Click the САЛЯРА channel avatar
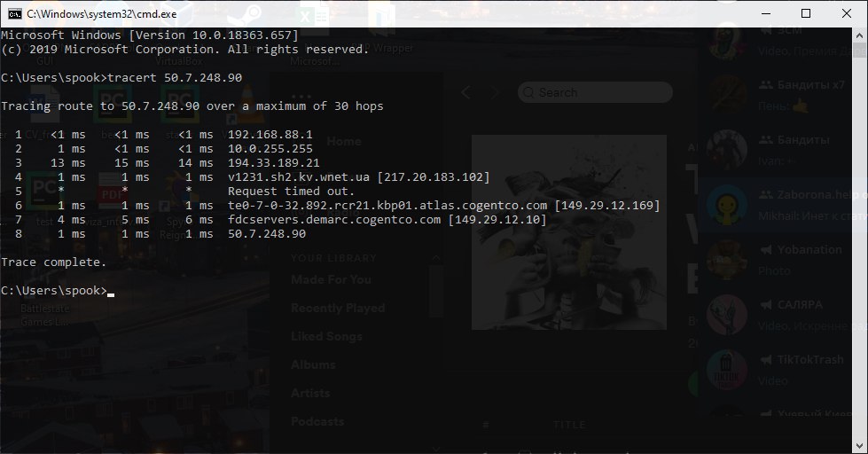This screenshot has height=454, width=868. pos(726,315)
